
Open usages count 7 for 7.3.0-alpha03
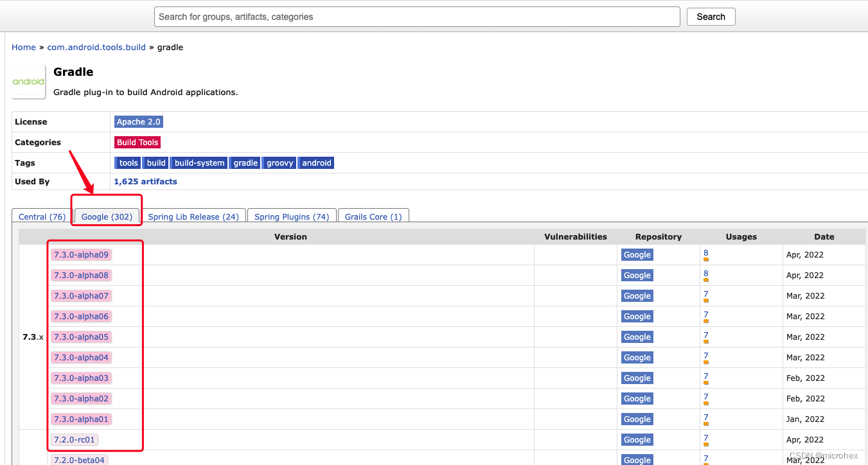[705, 376]
